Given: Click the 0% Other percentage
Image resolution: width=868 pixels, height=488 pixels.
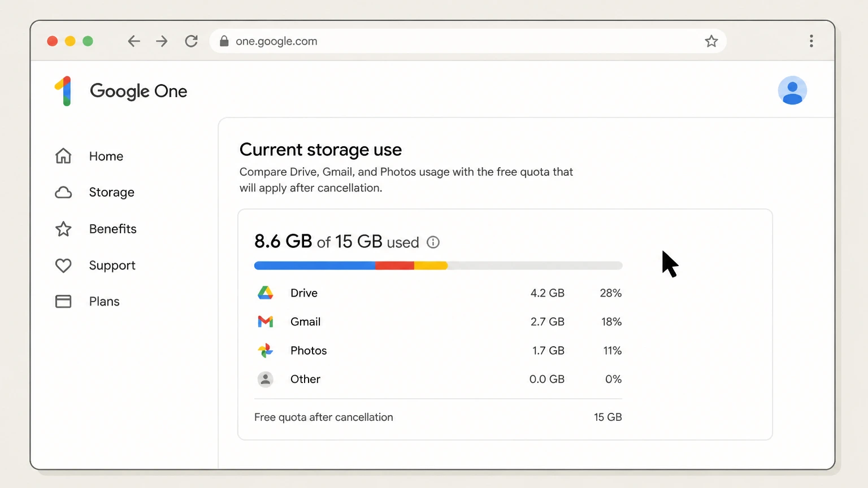Looking at the screenshot, I should [614, 380].
